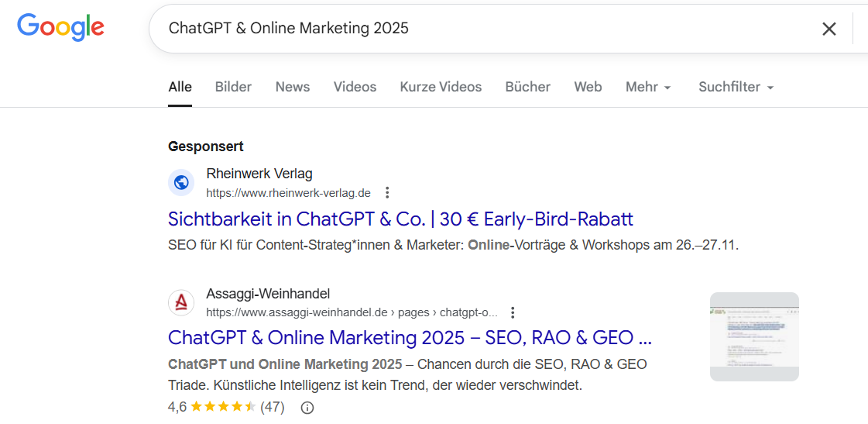Screen dimensions: 868x424
Task: Click the star rating of Assaggi result
Action: click(223, 407)
